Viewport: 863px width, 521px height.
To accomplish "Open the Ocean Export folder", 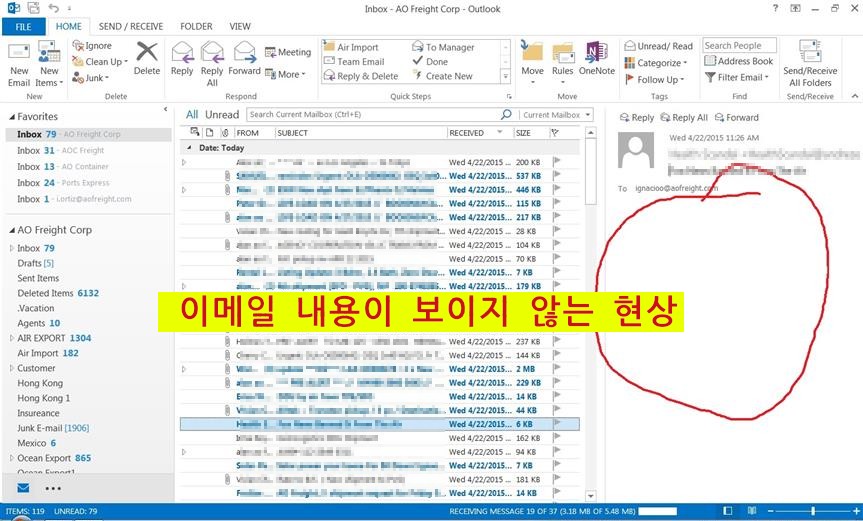I will click(54, 458).
